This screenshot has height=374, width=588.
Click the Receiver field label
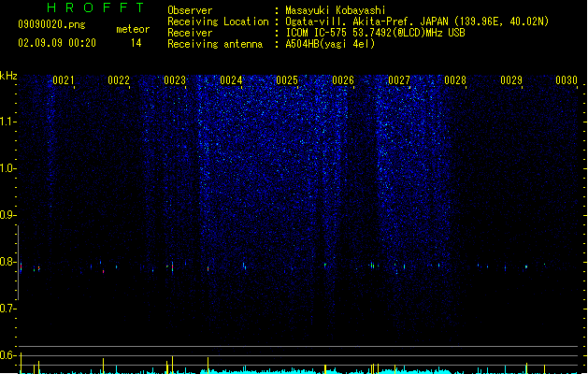coord(190,33)
